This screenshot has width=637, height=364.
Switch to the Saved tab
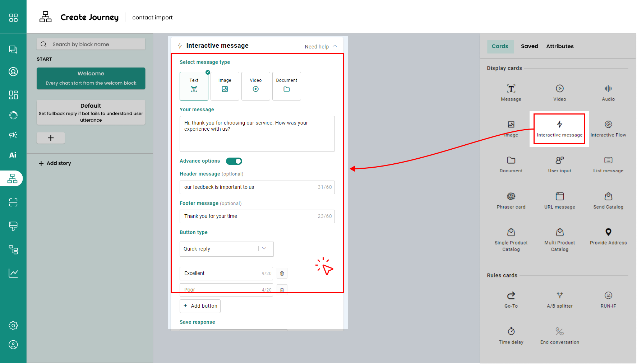(529, 46)
